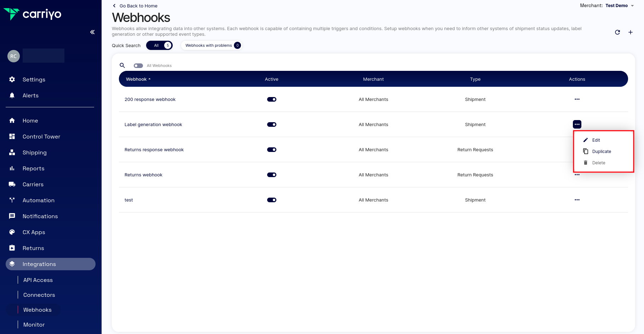The image size is (644, 334).
Task: Open Reports bar chart icon
Action: coord(12,168)
